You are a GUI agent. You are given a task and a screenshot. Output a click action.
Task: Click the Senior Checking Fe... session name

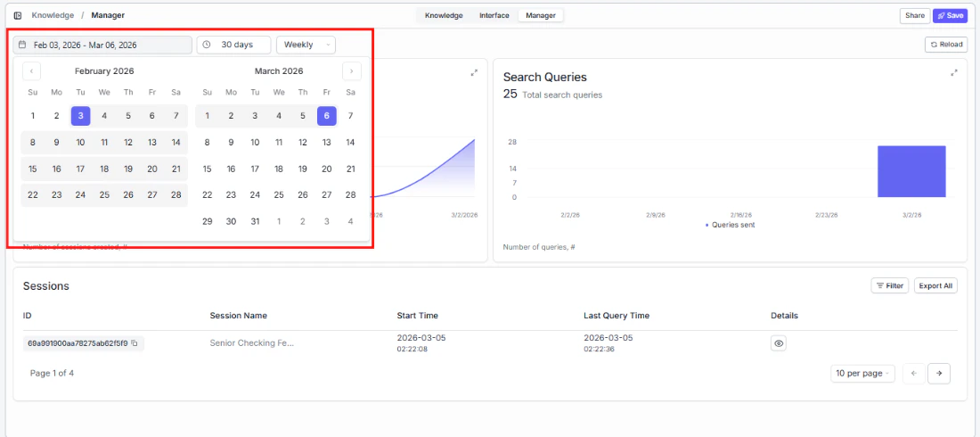point(251,343)
